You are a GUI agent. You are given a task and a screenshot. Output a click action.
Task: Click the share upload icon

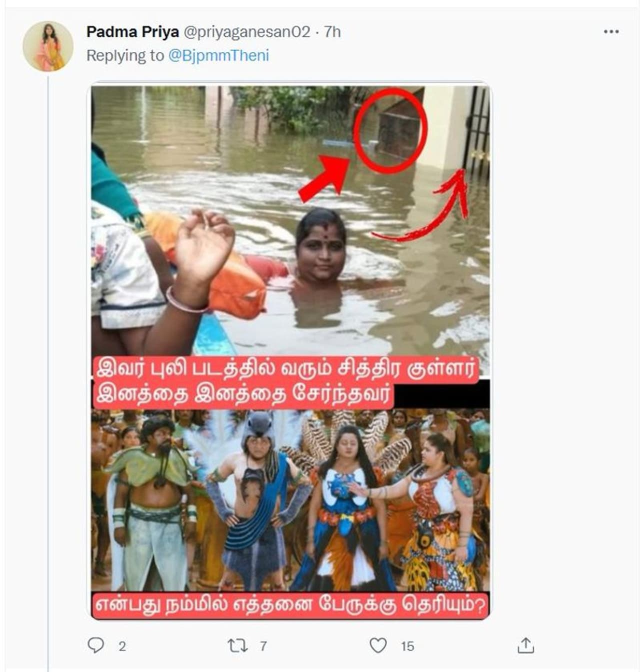(525, 645)
